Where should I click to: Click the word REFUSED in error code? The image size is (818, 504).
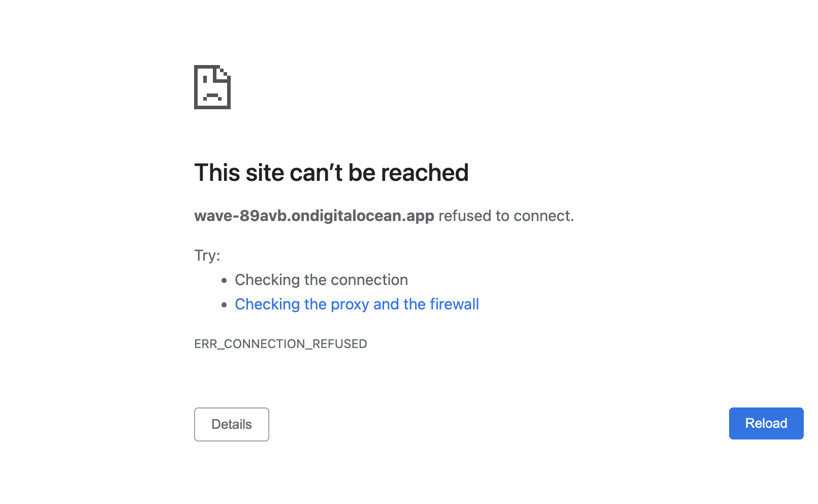[339, 344]
